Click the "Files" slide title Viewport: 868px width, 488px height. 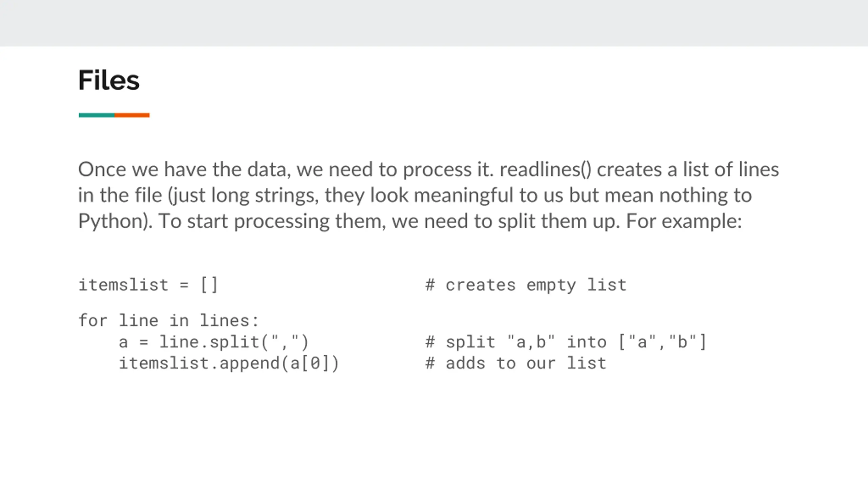pyautogui.click(x=109, y=80)
